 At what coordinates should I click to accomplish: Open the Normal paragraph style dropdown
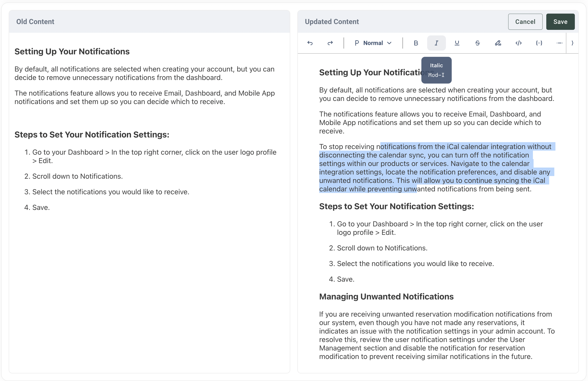point(373,43)
